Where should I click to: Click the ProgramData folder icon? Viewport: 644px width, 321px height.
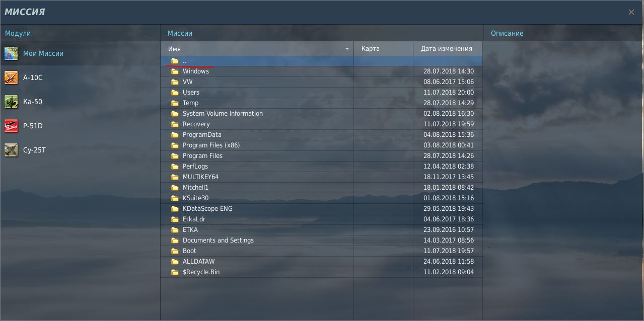coord(175,135)
